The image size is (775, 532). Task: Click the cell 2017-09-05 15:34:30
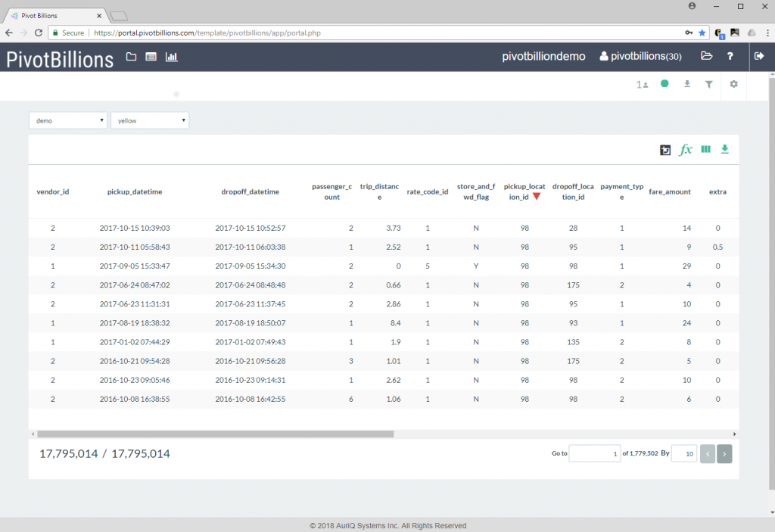(x=250, y=266)
